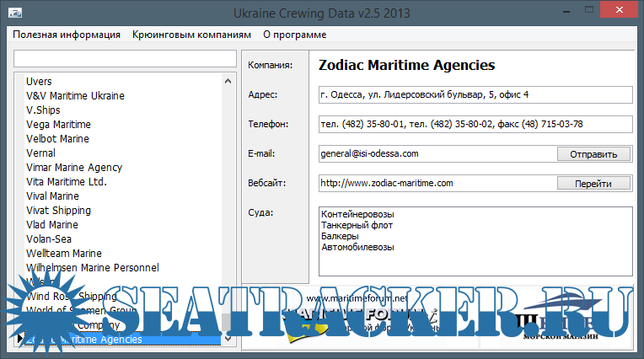Open the О программе menu

click(x=294, y=35)
